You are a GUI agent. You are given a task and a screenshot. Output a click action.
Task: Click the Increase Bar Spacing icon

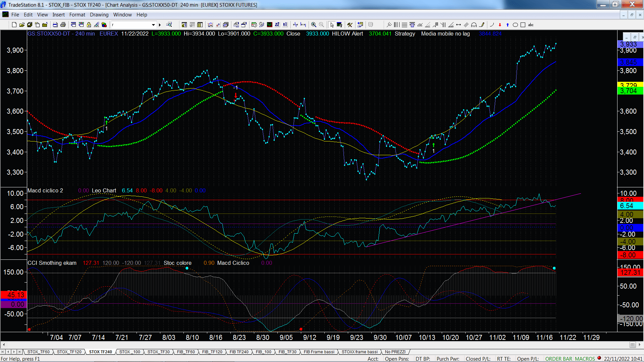303,25
